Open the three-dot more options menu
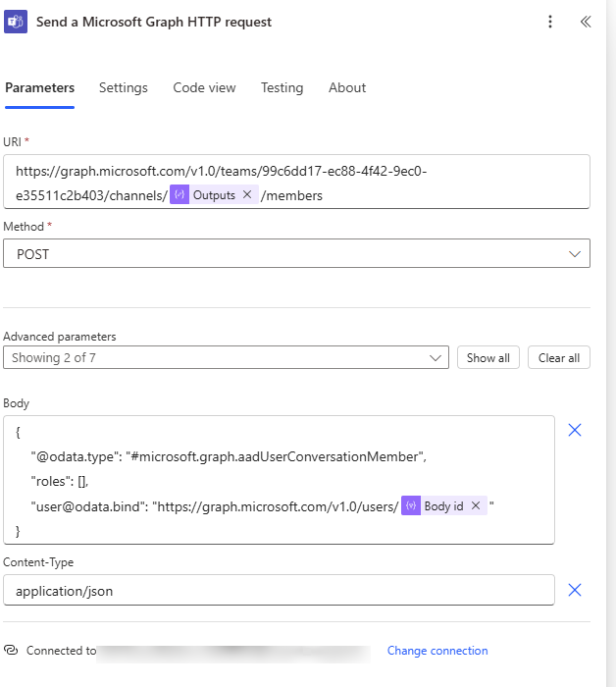The image size is (616, 687). pyautogui.click(x=550, y=22)
